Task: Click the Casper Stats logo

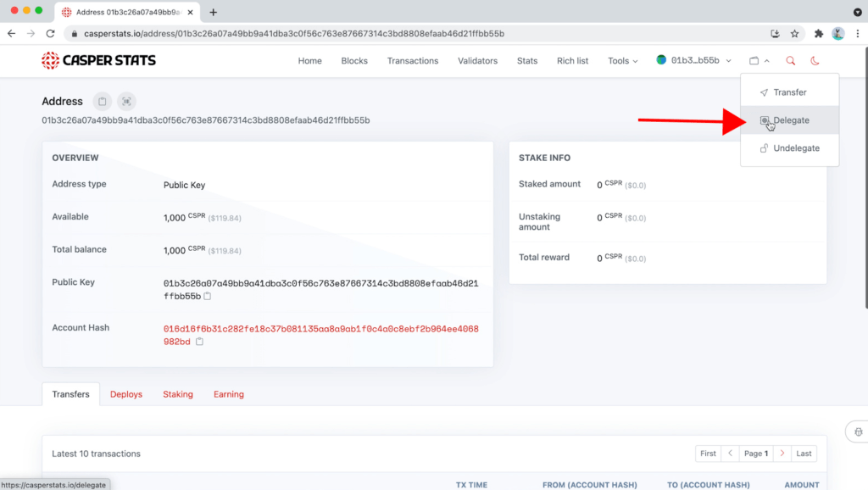Action: click(x=98, y=61)
